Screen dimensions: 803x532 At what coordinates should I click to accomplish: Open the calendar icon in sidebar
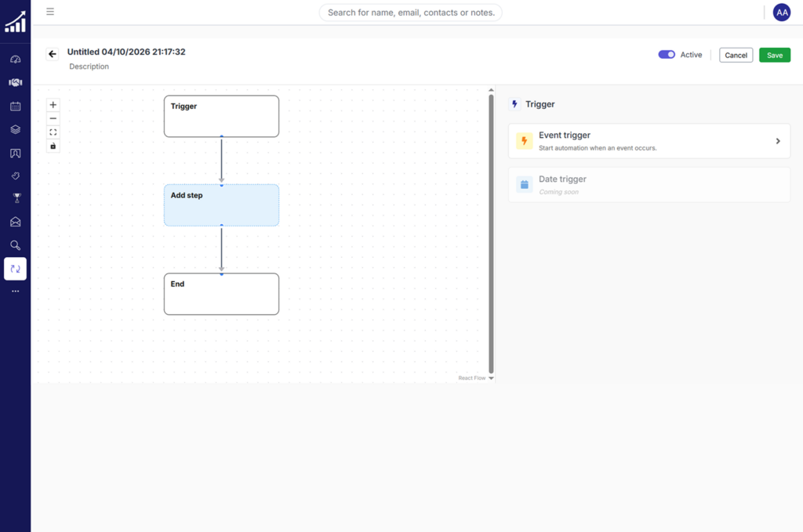pyautogui.click(x=15, y=106)
